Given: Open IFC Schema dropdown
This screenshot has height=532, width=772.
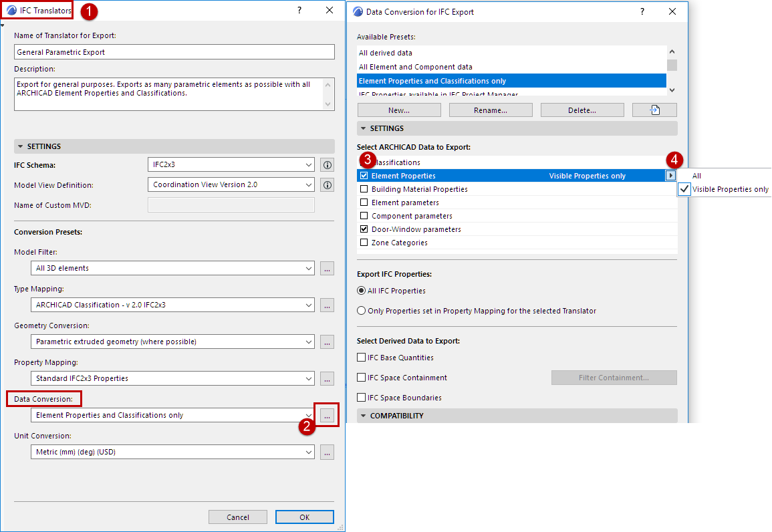Looking at the screenshot, I should (x=231, y=165).
